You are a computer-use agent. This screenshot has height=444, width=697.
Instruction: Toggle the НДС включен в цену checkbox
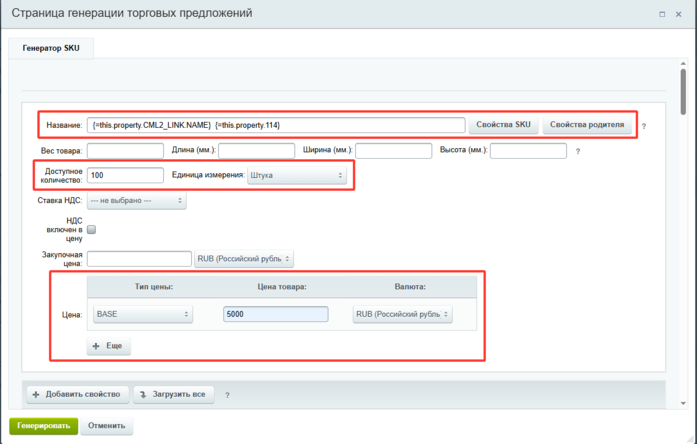92,229
